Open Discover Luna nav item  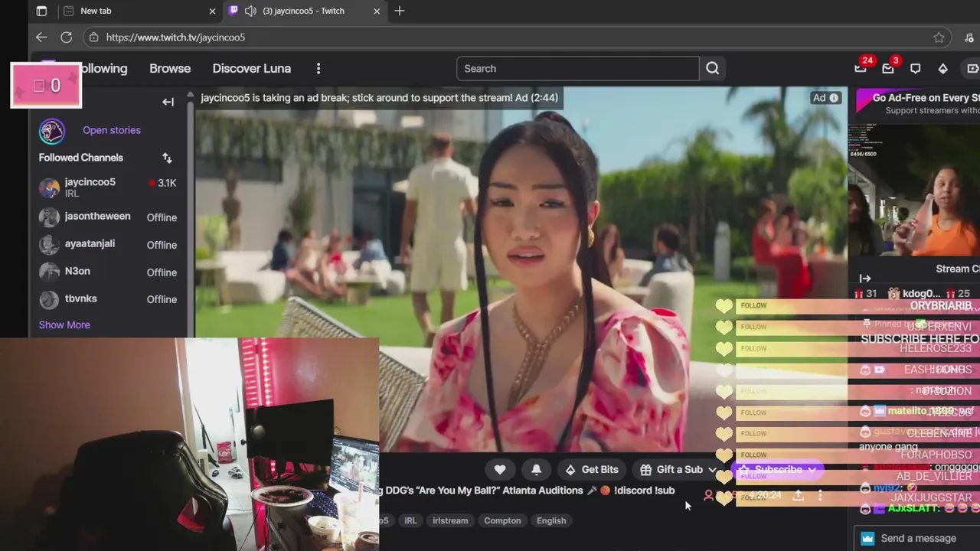pos(252,68)
